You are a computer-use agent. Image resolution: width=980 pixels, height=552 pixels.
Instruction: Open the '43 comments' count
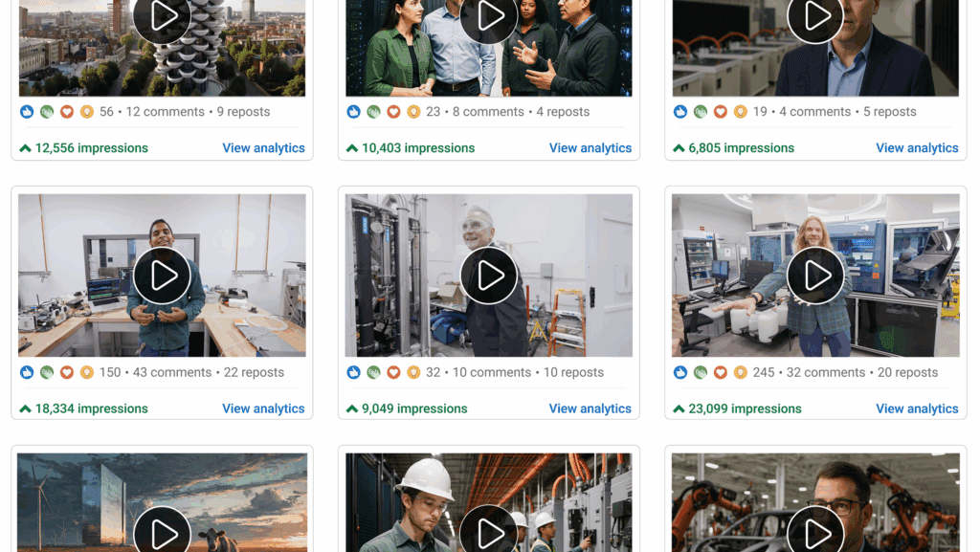point(172,372)
